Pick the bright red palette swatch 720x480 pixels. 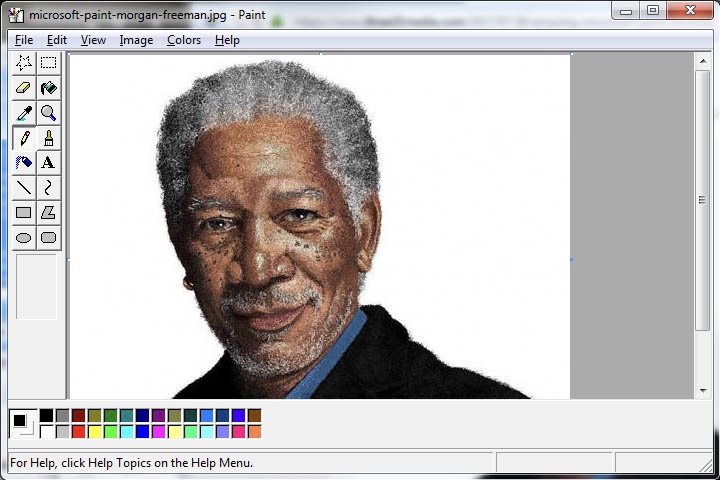coord(79,432)
